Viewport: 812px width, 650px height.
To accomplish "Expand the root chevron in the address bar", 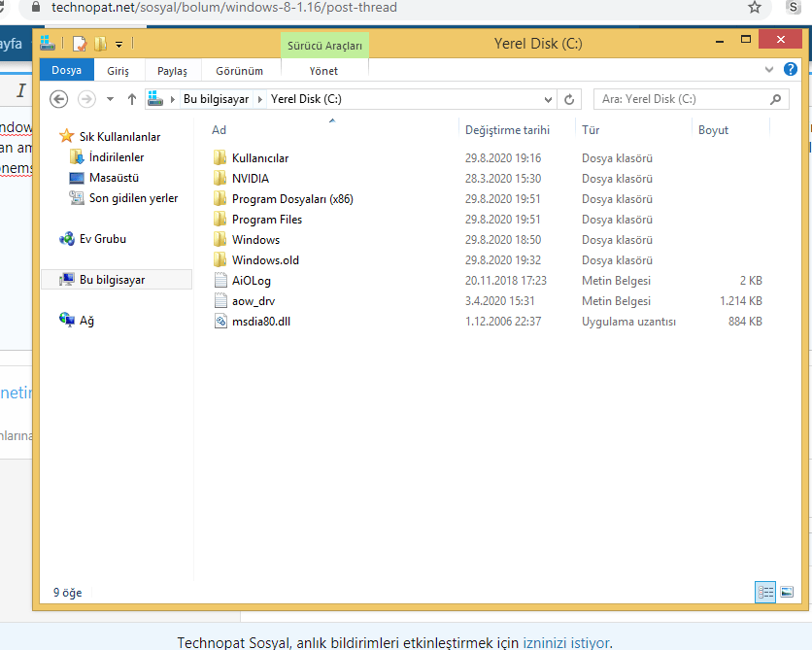I will [x=173, y=99].
